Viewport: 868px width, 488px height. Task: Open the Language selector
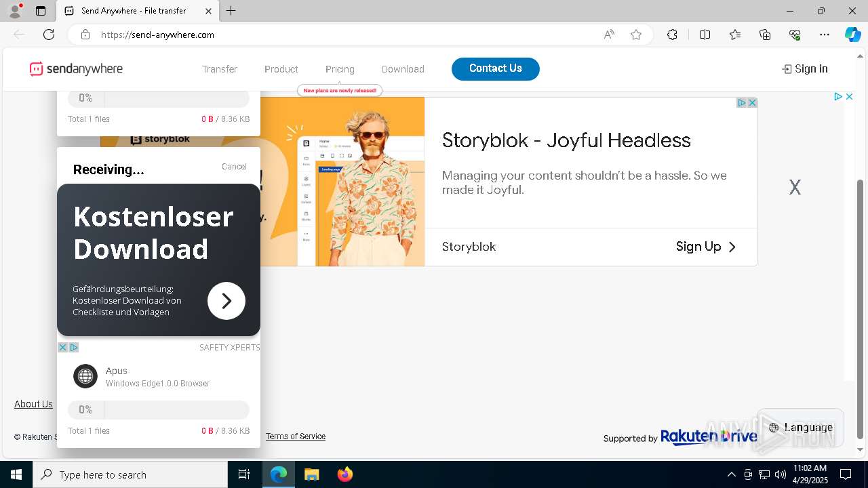coord(800,427)
